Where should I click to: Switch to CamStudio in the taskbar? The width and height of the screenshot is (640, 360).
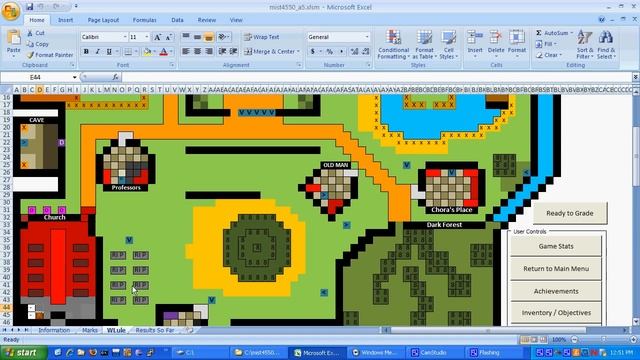(434, 352)
